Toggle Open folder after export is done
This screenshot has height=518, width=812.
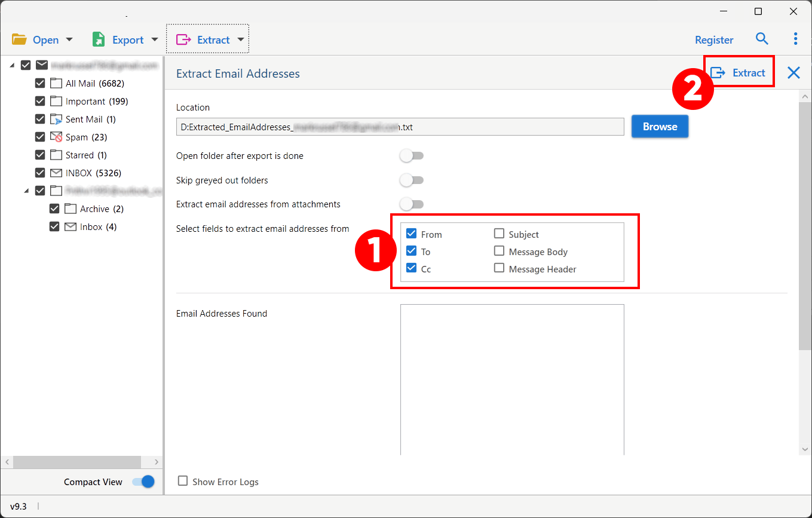coord(412,156)
